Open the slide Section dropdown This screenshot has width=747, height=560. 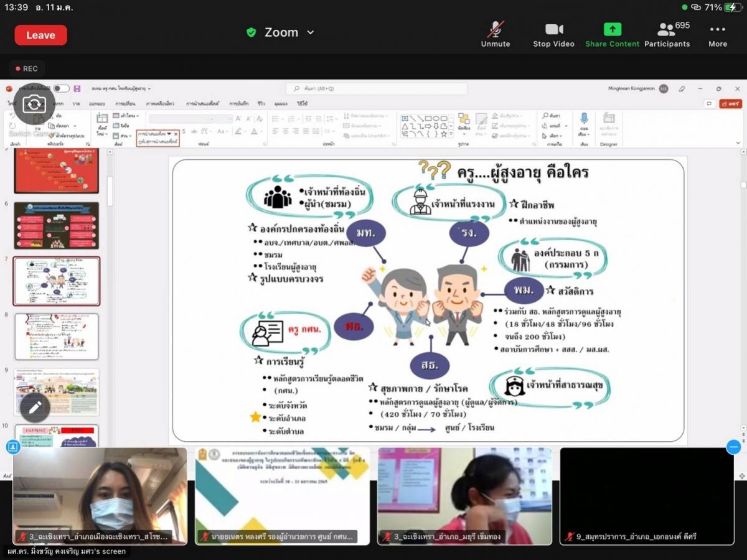coord(123,135)
